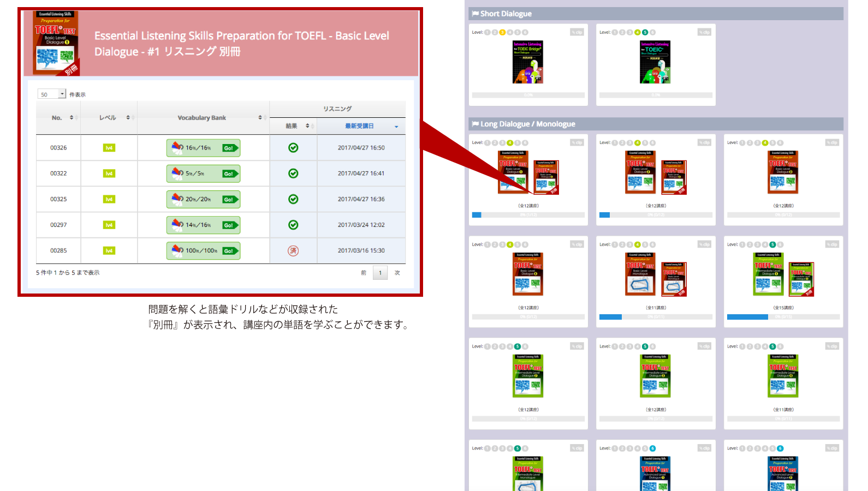Viewport: 868px width, 491px height.
Task: Click progress bar under Basic Level Dialogue 1
Action: pos(528,215)
